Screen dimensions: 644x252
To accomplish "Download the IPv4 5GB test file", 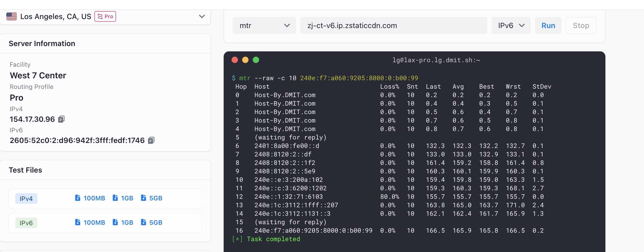I will pyautogui.click(x=151, y=198).
